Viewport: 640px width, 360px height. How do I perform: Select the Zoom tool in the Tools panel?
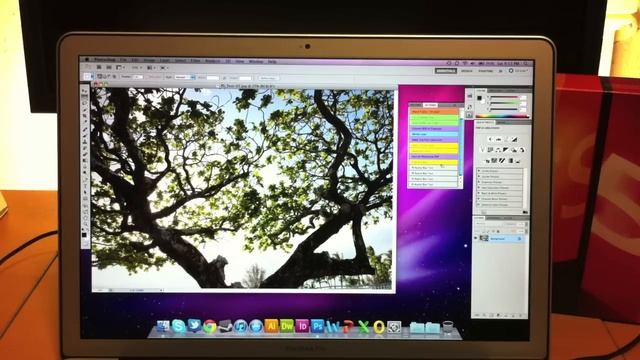tap(85, 223)
